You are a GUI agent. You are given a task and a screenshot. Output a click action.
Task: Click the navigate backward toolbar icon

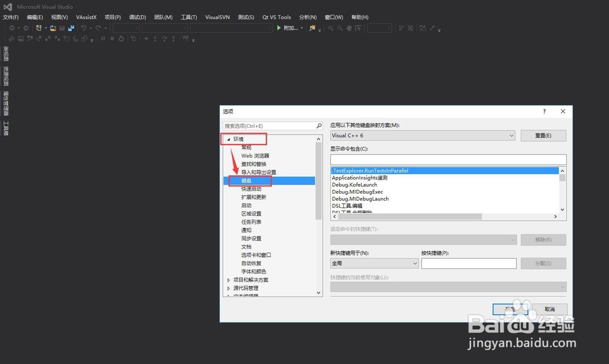click(12, 28)
